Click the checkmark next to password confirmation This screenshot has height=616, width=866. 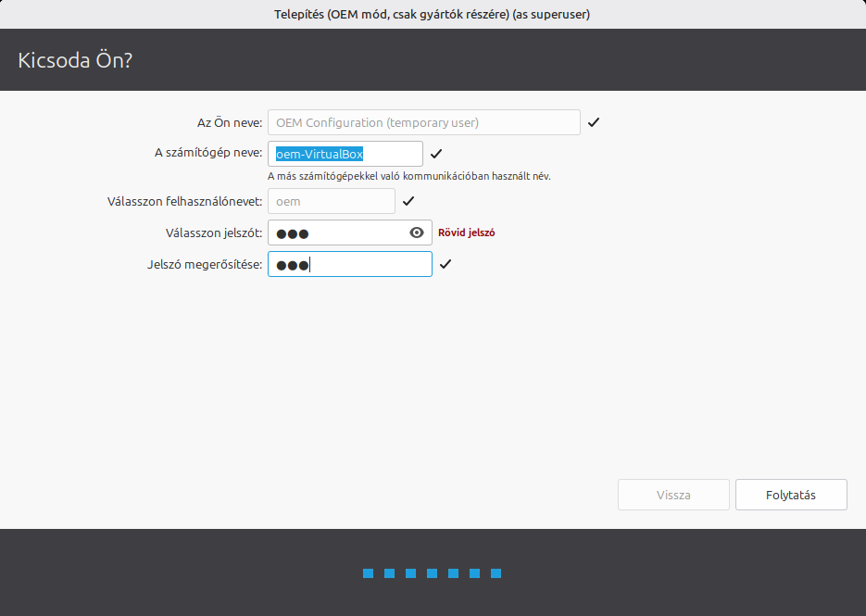tap(446, 264)
